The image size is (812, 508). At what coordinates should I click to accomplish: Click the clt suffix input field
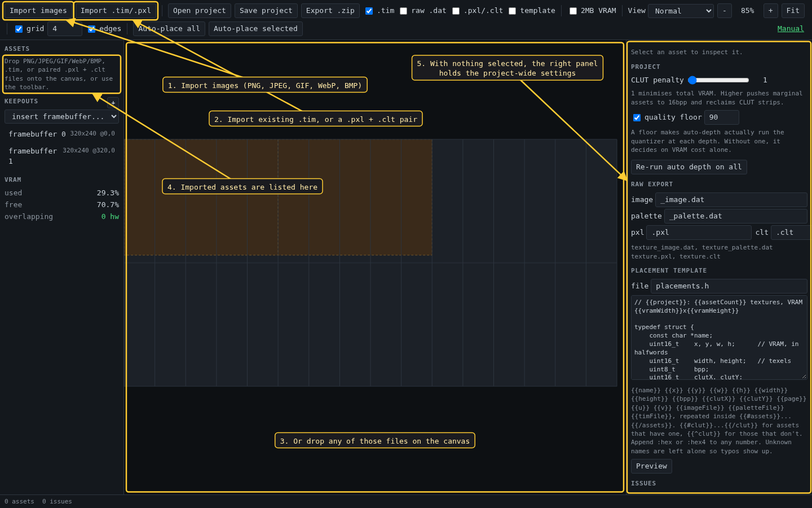791,233
